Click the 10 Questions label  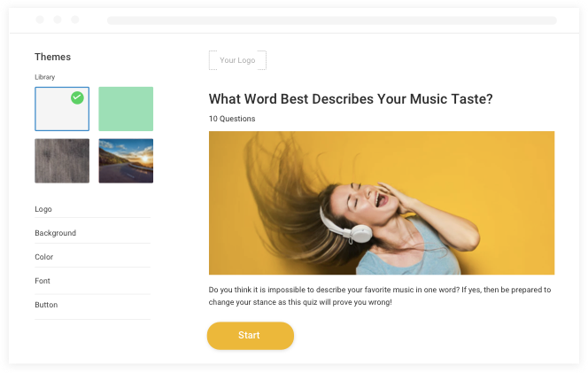(232, 119)
